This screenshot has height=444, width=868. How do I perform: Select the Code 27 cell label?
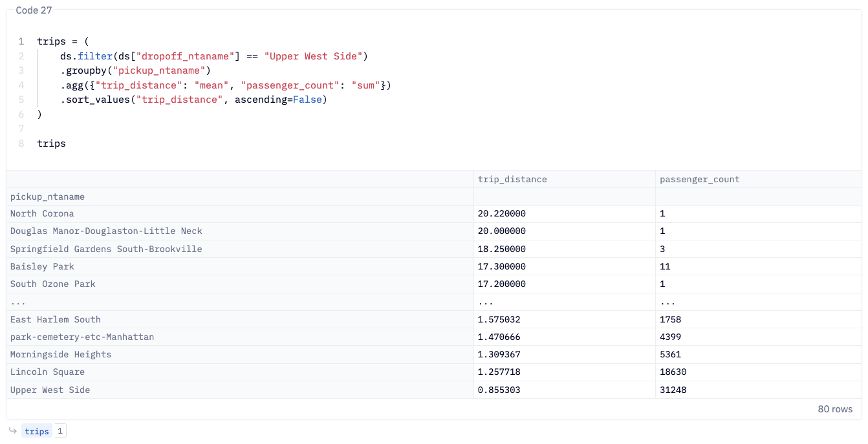coord(34,10)
